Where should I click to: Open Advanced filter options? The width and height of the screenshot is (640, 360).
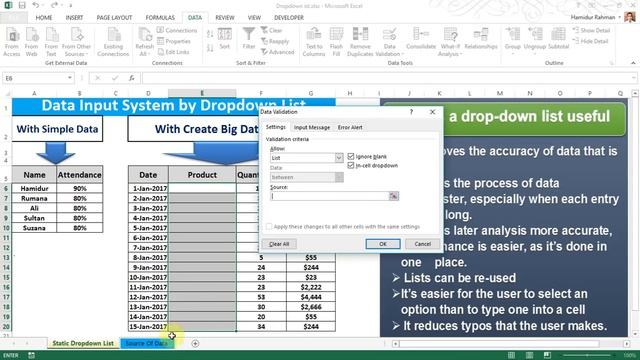pyautogui.click(x=278, y=52)
